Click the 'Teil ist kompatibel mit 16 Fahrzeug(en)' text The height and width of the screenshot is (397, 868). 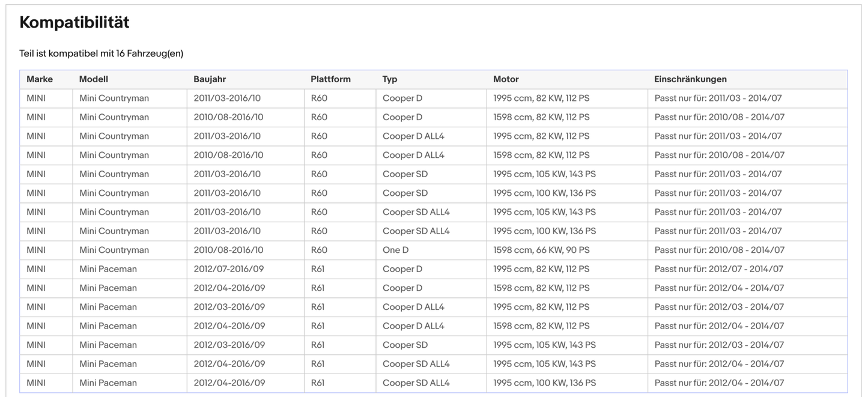coord(101,53)
